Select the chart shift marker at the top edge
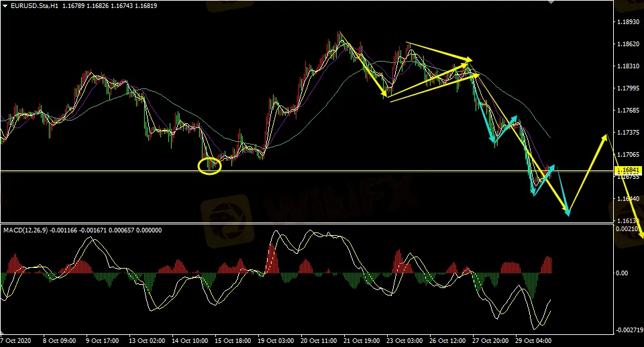 point(551,2)
